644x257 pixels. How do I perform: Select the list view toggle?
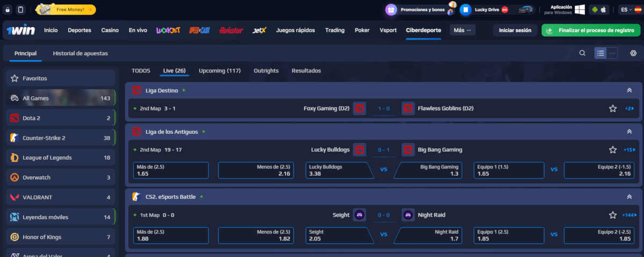point(601,53)
